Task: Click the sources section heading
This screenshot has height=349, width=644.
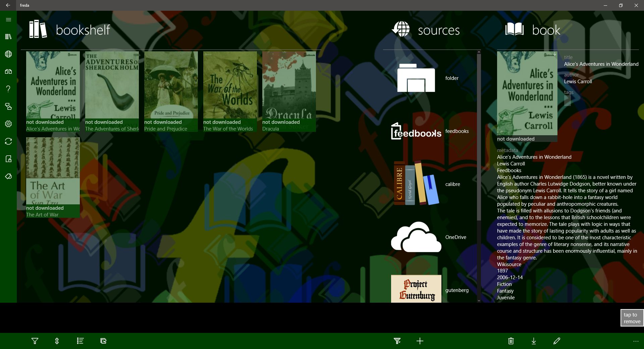Action: pyautogui.click(x=439, y=30)
